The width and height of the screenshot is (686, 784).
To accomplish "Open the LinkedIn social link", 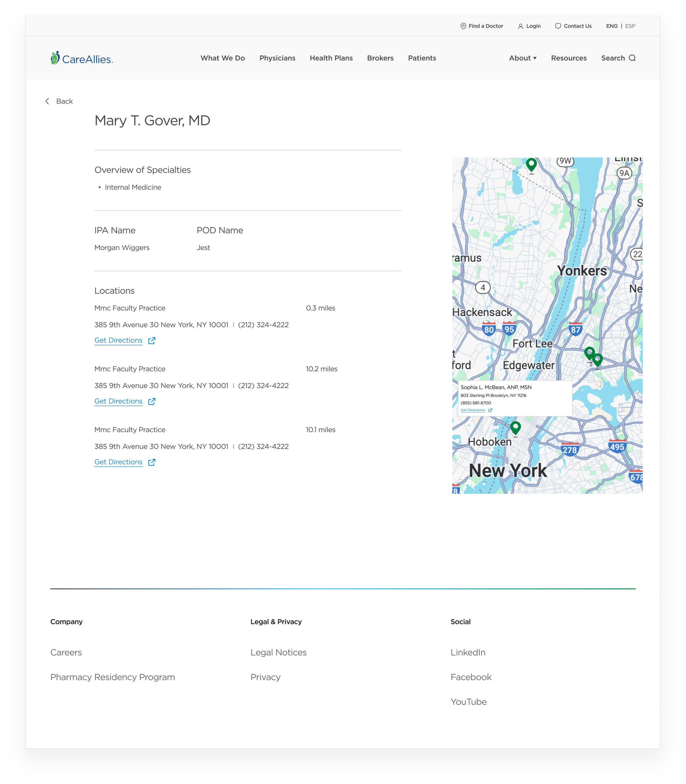I will (x=468, y=652).
